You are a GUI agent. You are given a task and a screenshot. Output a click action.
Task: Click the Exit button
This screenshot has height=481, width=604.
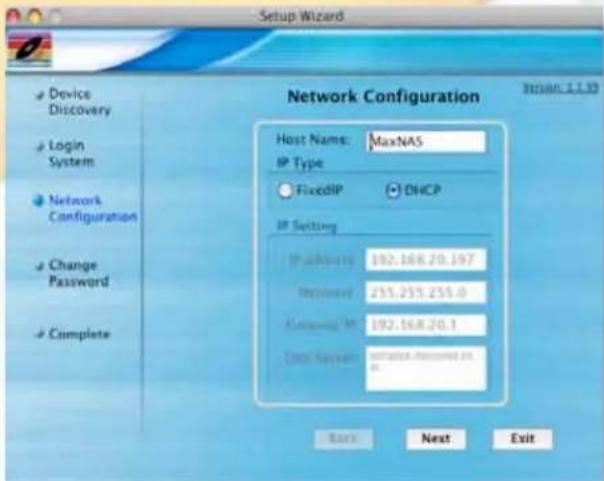point(522,439)
